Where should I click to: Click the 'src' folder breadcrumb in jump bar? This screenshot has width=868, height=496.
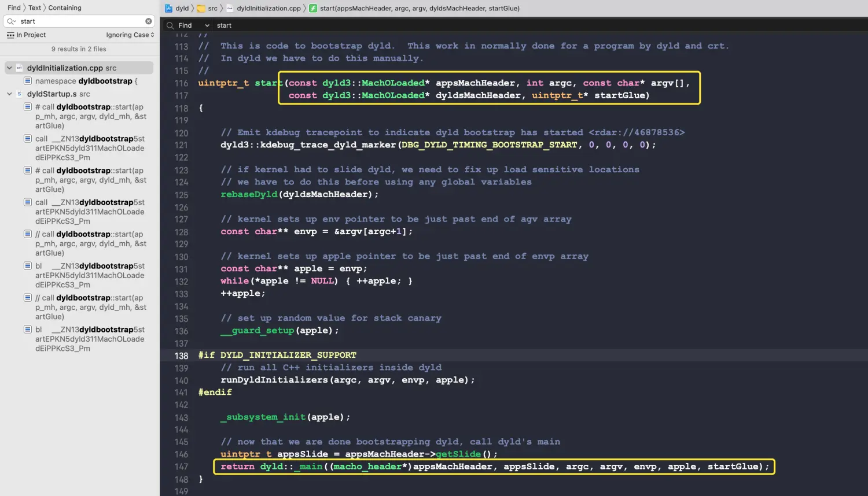tap(213, 8)
